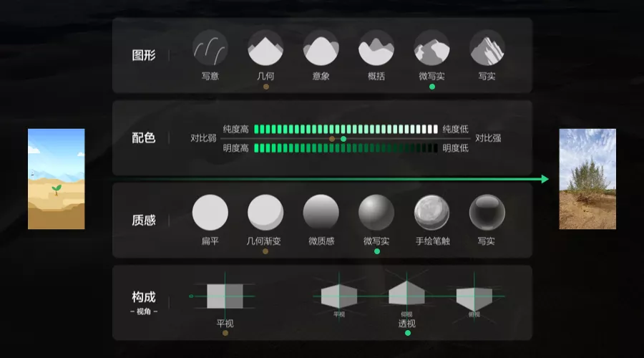Viewport: 644px width, 358px height.
Task: Select the right perspective box labeled 俯视
Action: [x=474, y=299]
